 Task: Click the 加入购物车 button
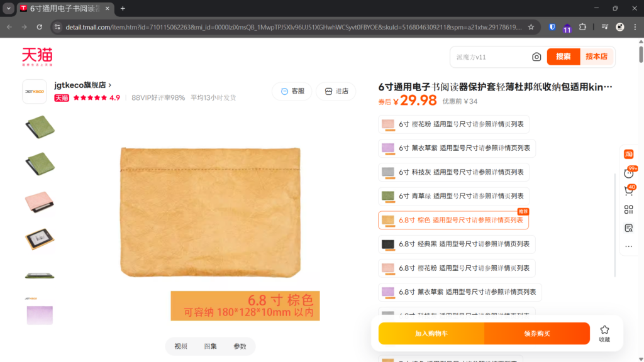pyautogui.click(x=431, y=334)
